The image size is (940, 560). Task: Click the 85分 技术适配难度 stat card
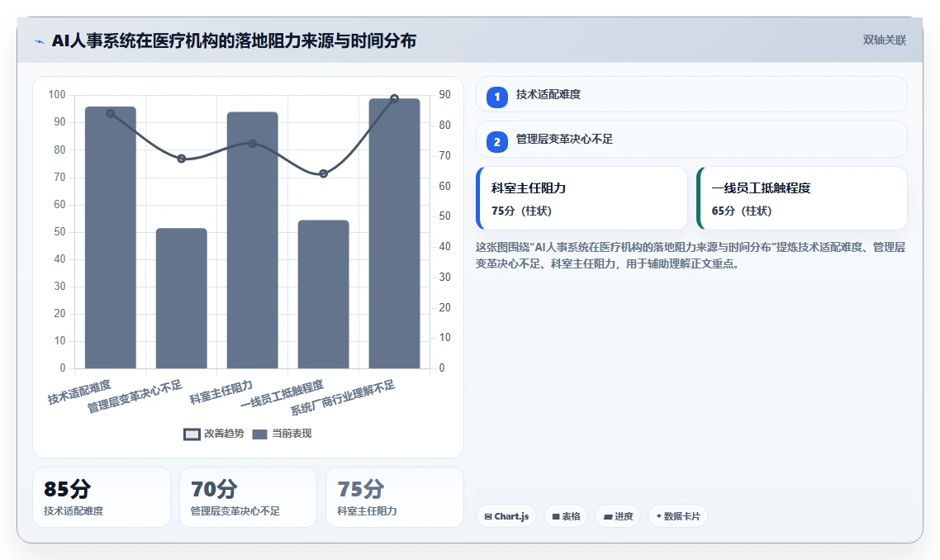coord(102,498)
